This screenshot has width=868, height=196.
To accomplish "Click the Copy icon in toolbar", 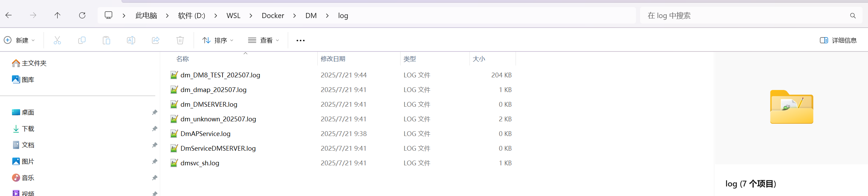I will click(x=82, y=40).
